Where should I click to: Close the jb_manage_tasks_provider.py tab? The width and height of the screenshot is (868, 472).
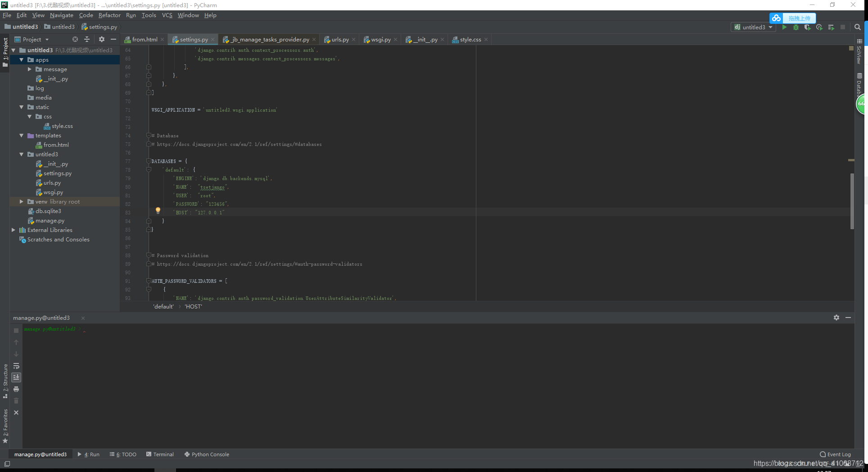[x=314, y=40]
